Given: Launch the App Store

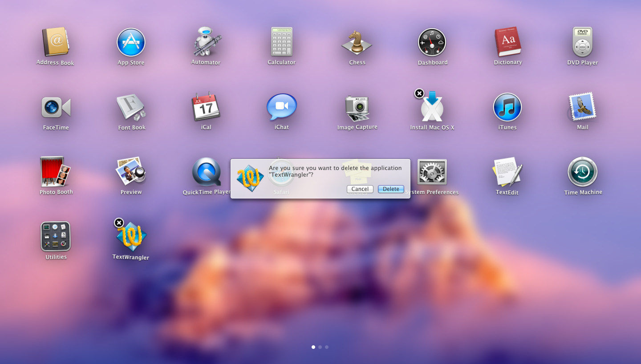Looking at the screenshot, I should click(x=131, y=42).
